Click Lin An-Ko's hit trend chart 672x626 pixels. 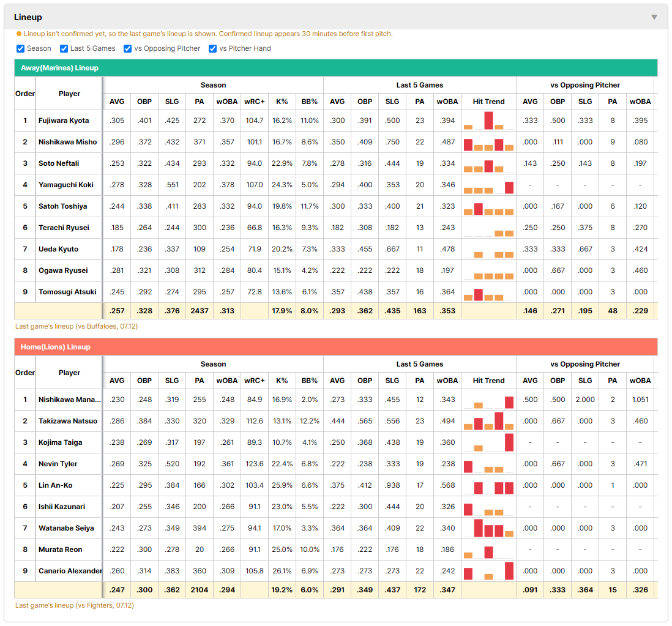pos(488,485)
